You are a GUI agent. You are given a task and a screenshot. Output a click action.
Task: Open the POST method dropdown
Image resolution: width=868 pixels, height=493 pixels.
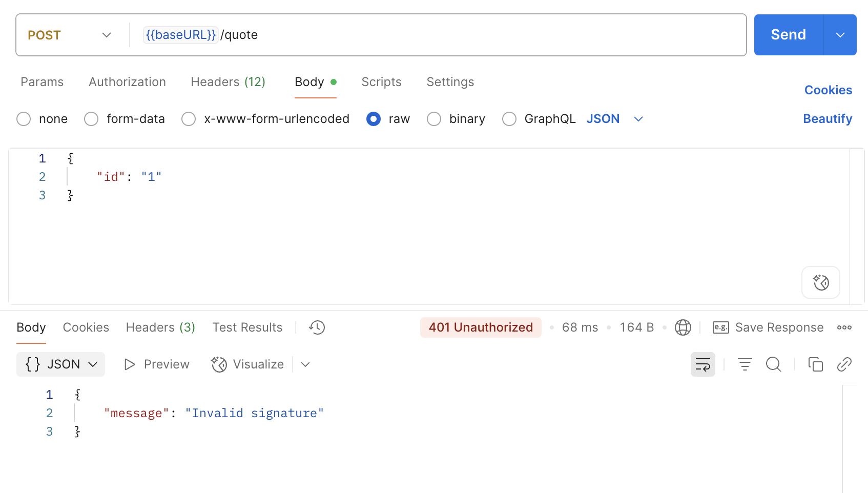[69, 35]
